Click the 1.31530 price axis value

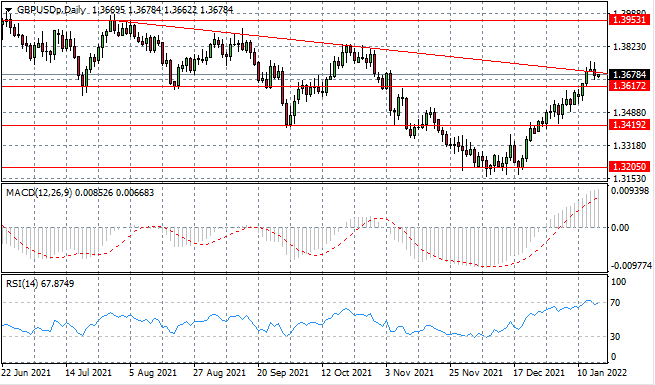click(630, 179)
